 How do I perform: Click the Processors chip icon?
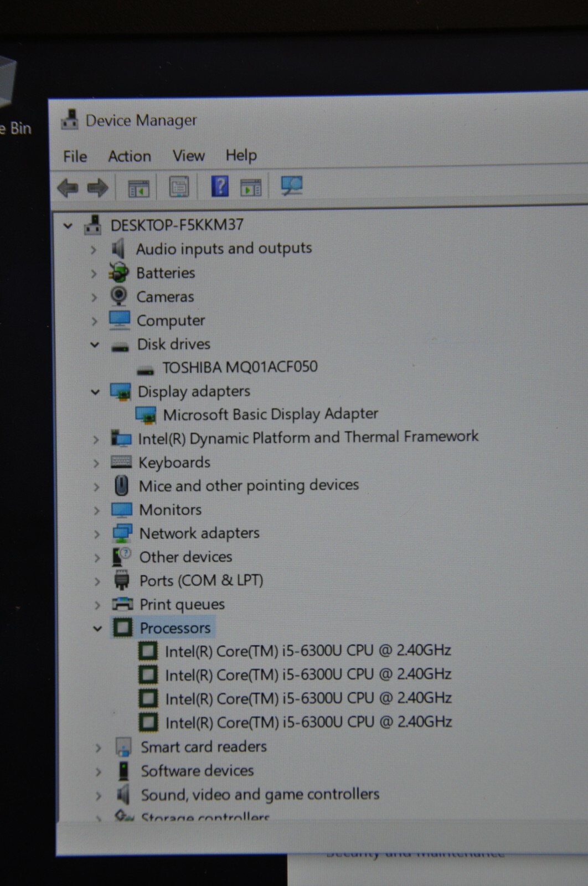pyautogui.click(x=122, y=627)
